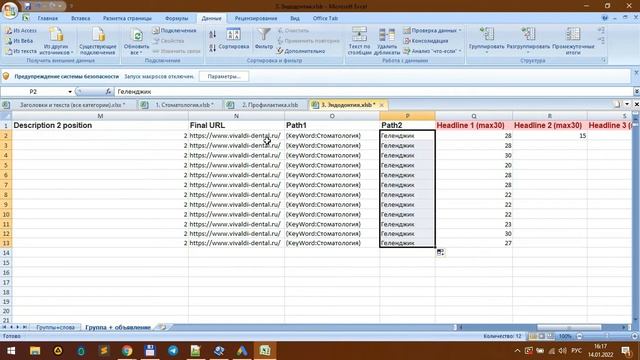Click Headline 1 (max30) header cell

click(474, 125)
